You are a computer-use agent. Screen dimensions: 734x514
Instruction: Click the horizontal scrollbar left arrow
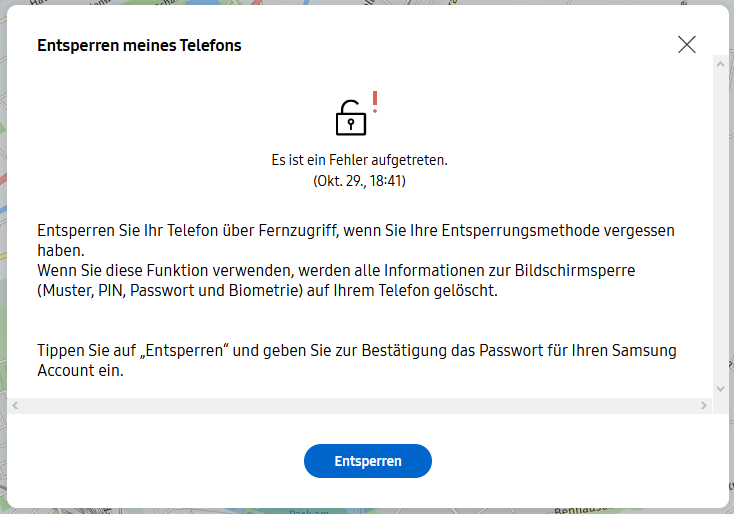[15, 405]
